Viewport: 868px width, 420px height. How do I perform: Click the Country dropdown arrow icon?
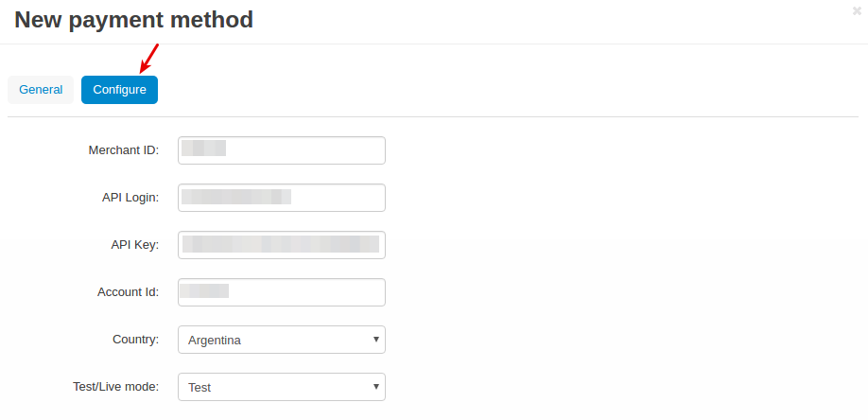(x=376, y=339)
